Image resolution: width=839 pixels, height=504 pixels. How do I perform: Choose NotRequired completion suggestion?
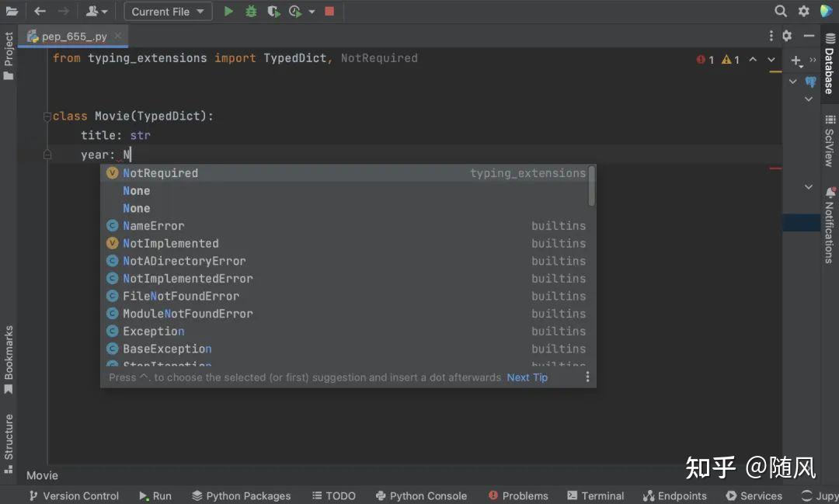346,173
